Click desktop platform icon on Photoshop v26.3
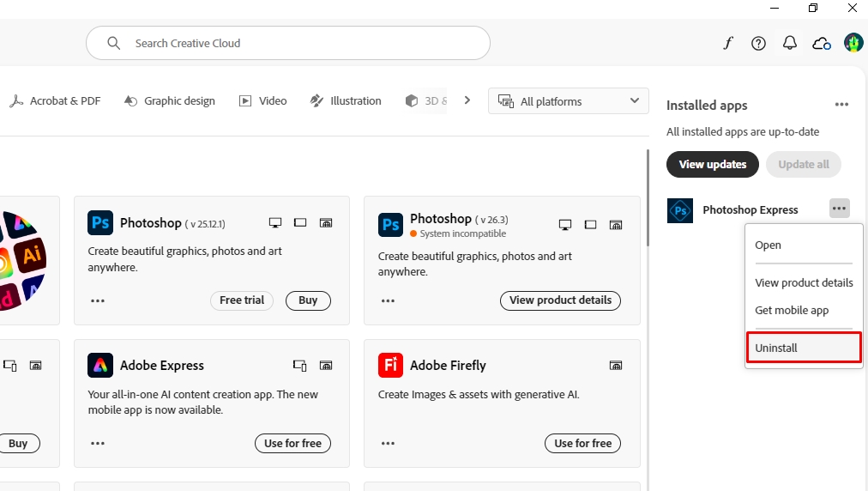 tap(565, 224)
